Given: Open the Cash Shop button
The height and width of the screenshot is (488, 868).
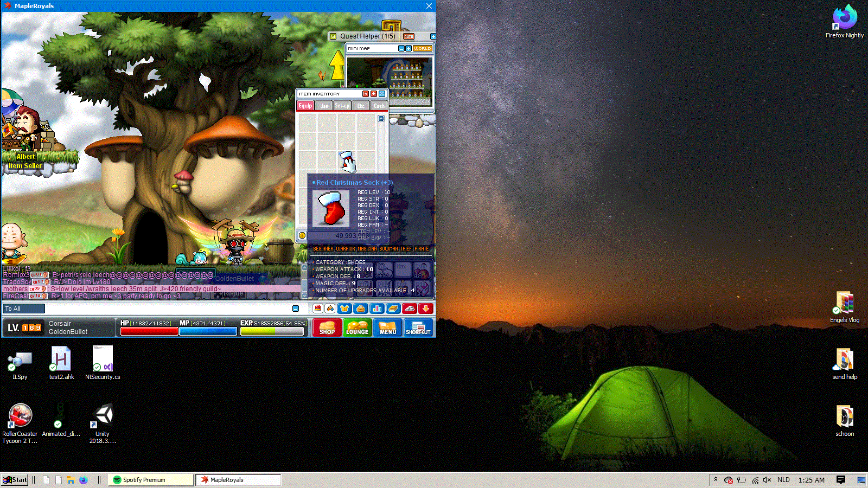Looking at the screenshot, I should click(x=327, y=328).
